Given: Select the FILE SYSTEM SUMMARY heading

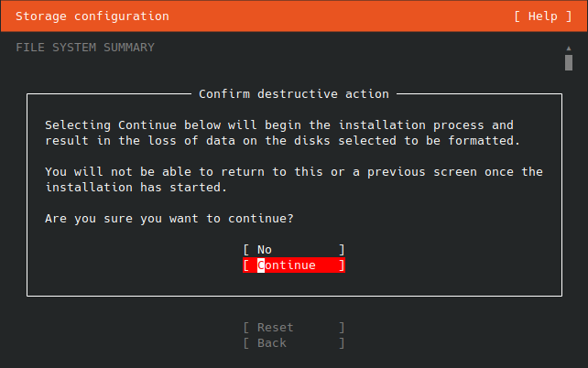Looking at the screenshot, I should click(x=85, y=48).
